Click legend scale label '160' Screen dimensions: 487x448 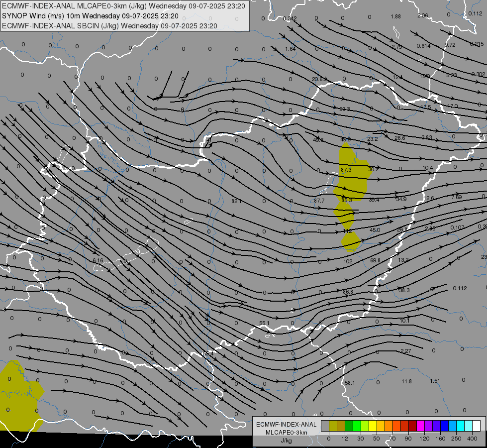coord(440,439)
